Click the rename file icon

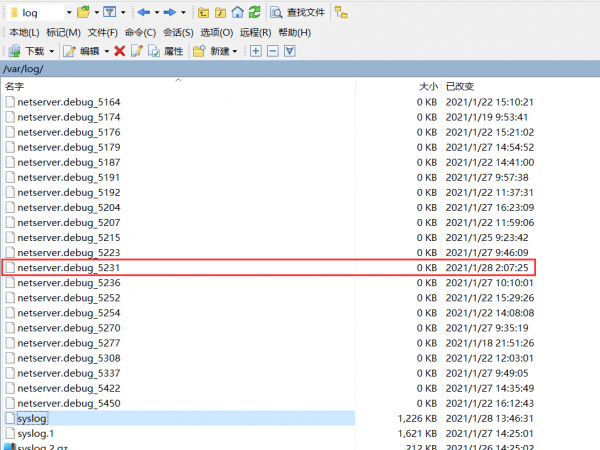click(x=136, y=51)
